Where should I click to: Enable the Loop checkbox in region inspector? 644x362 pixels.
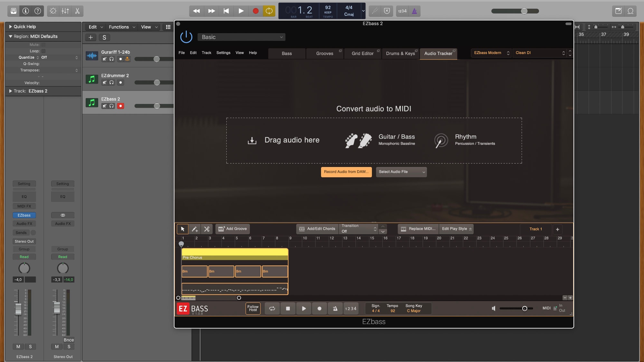coord(43,51)
